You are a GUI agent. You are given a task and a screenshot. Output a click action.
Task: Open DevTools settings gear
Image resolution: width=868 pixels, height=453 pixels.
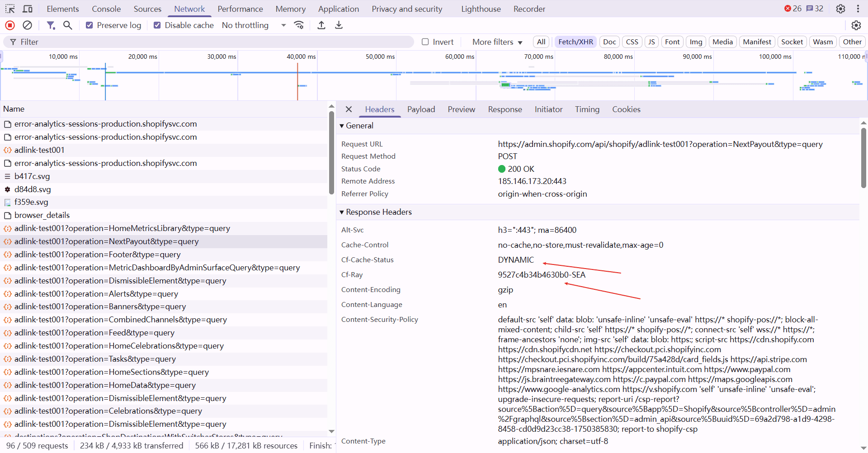pyautogui.click(x=840, y=9)
